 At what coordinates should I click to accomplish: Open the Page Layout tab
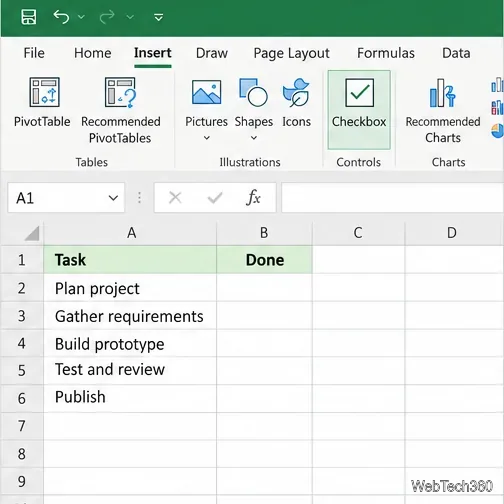291,53
